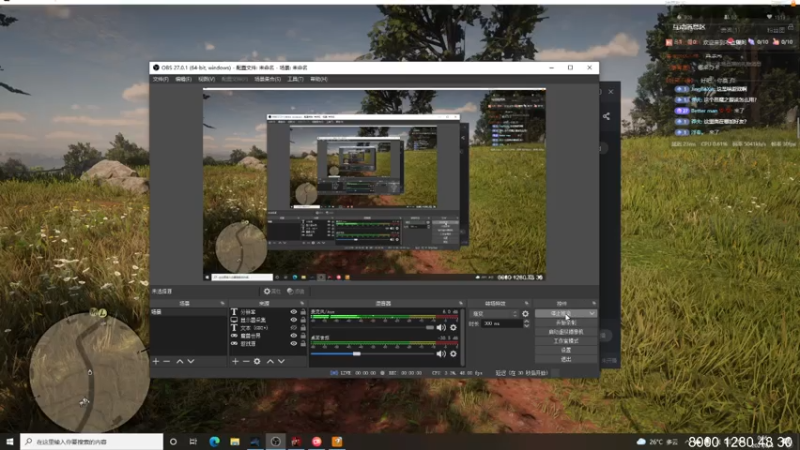Select the 场景 entry in the Scenes list

(x=188, y=312)
